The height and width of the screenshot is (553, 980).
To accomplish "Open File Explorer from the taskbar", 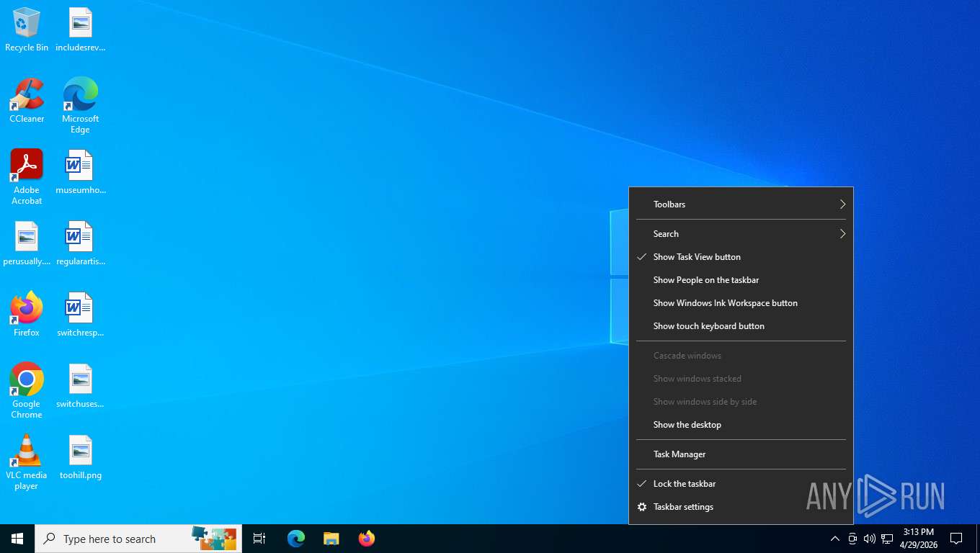I will click(x=331, y=539).
